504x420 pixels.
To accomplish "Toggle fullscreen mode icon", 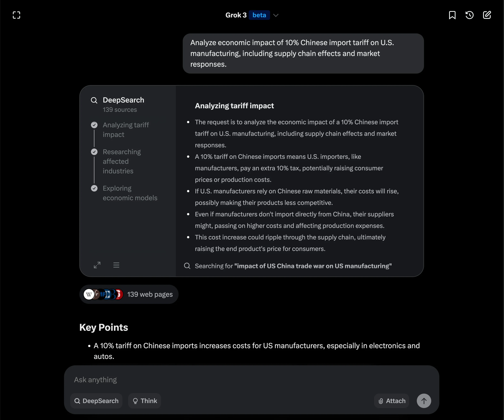I will coord(16,15).
